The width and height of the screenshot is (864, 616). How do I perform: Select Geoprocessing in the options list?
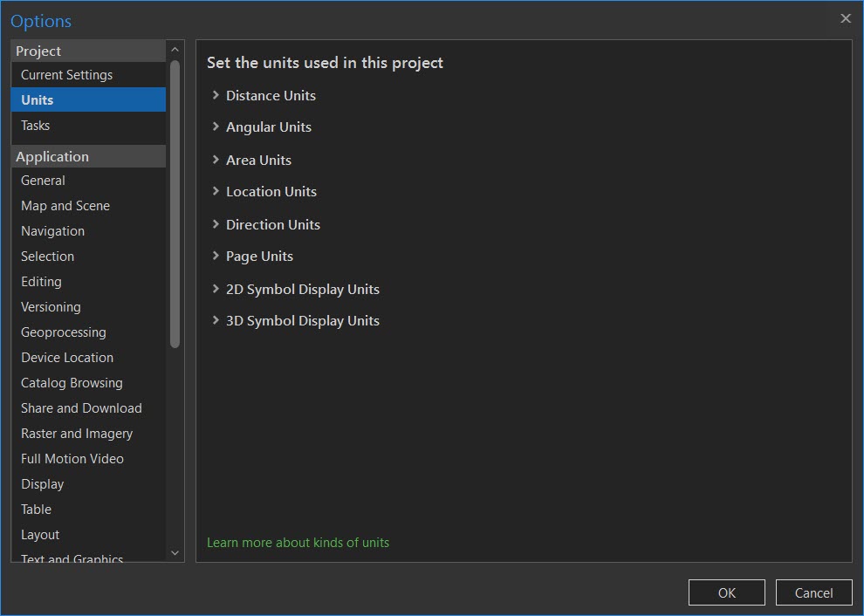click(x=64, y=332)
